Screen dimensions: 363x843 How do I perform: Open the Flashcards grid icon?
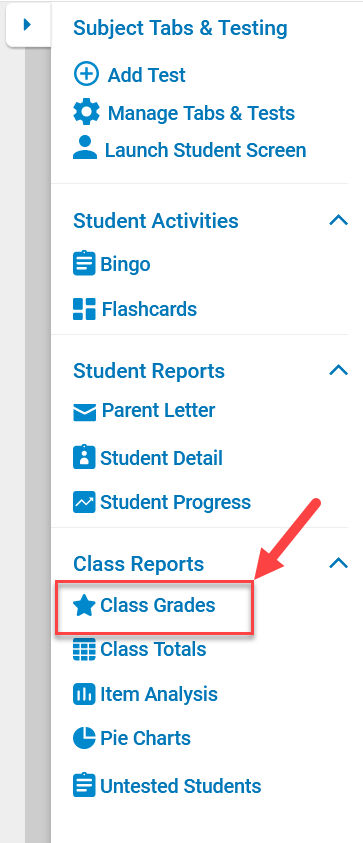84,309
